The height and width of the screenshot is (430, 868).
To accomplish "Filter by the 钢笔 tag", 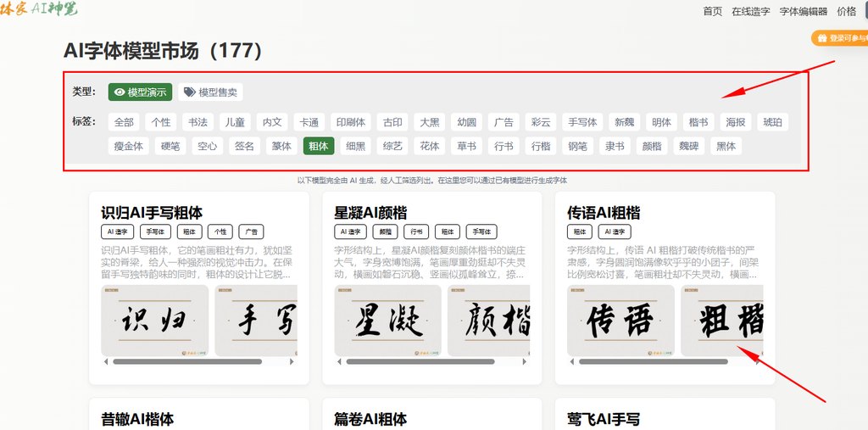I will pos(577,146).
